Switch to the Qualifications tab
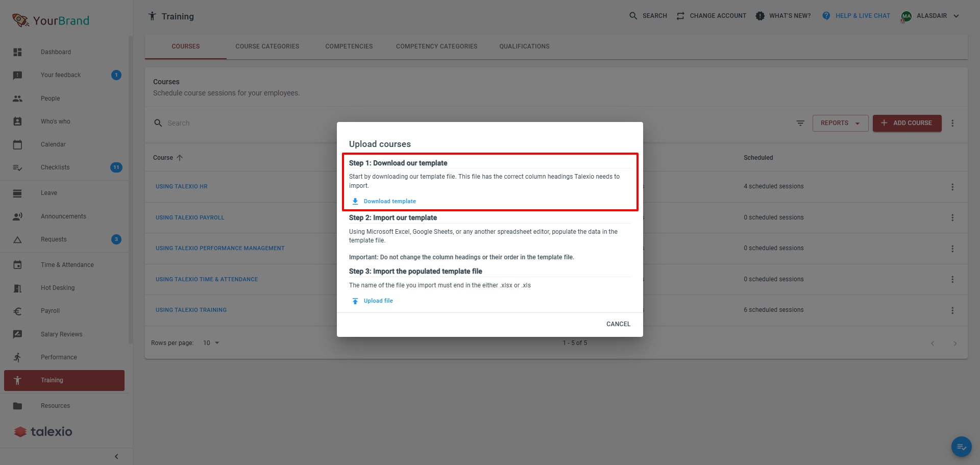Screen dimensions: 980x465 (525, 46)
